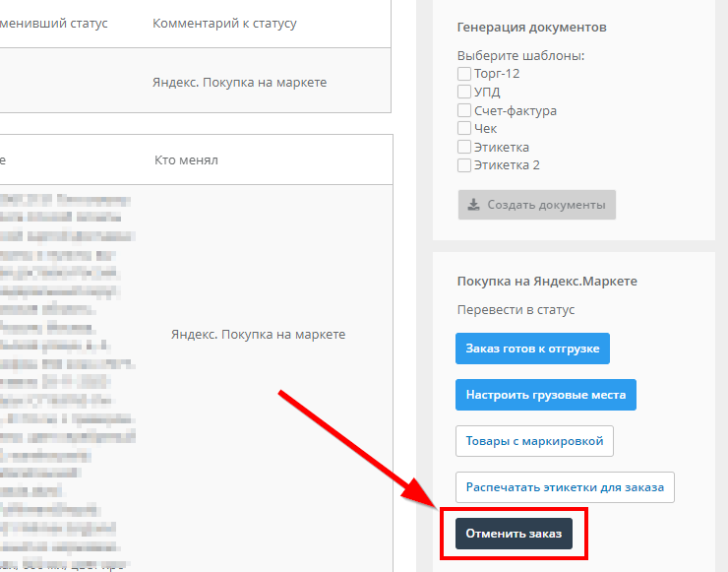Open Настроить грузовые места
This screenshot has width=728, height=572.
(x=546, y=395)
